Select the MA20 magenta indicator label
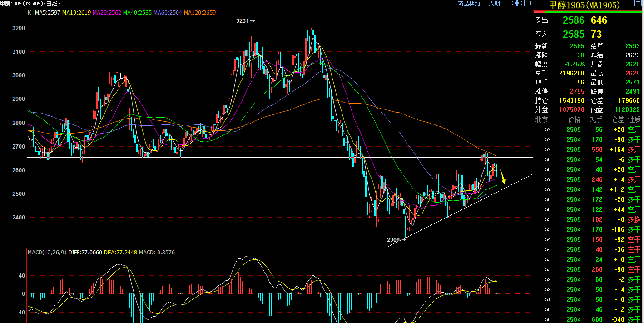Image resolution: width=644 pixels, height=323 pixels. pyautogui.click(x=107, y=13)
